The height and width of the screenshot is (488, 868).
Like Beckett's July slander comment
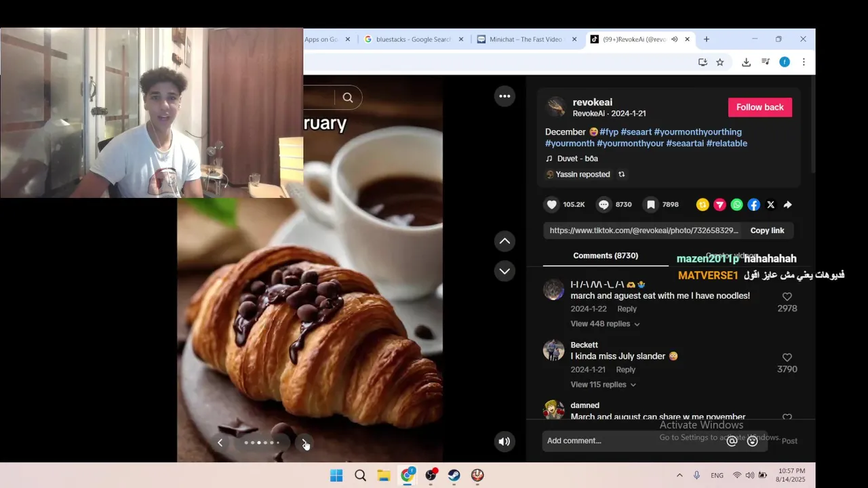[x=787, y=358]
